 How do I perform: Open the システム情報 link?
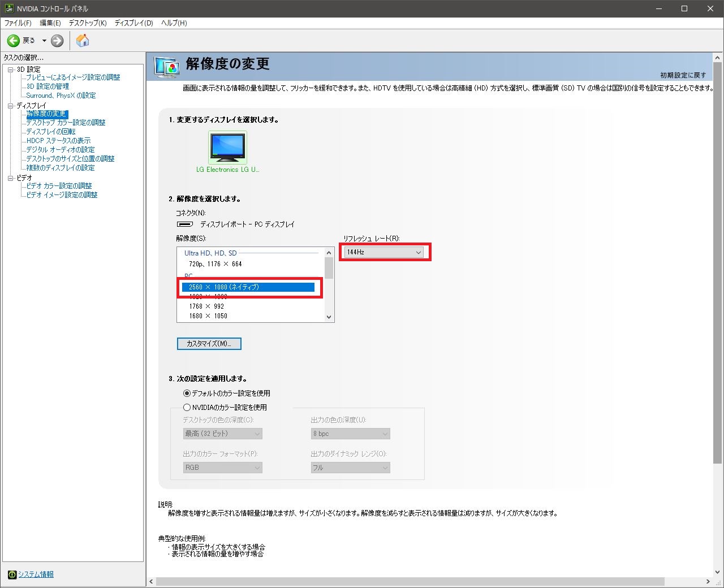[x=36, y=574]
